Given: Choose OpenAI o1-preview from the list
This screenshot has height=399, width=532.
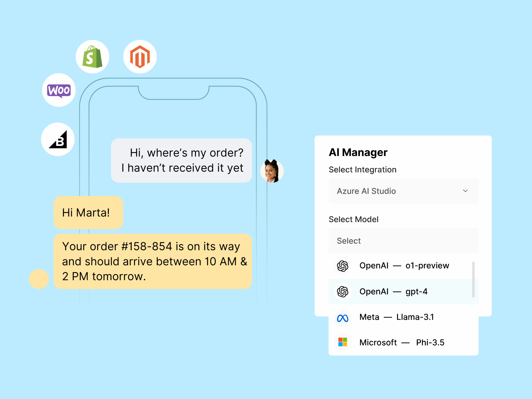Looking at the screenshot, I should [404, 266].
